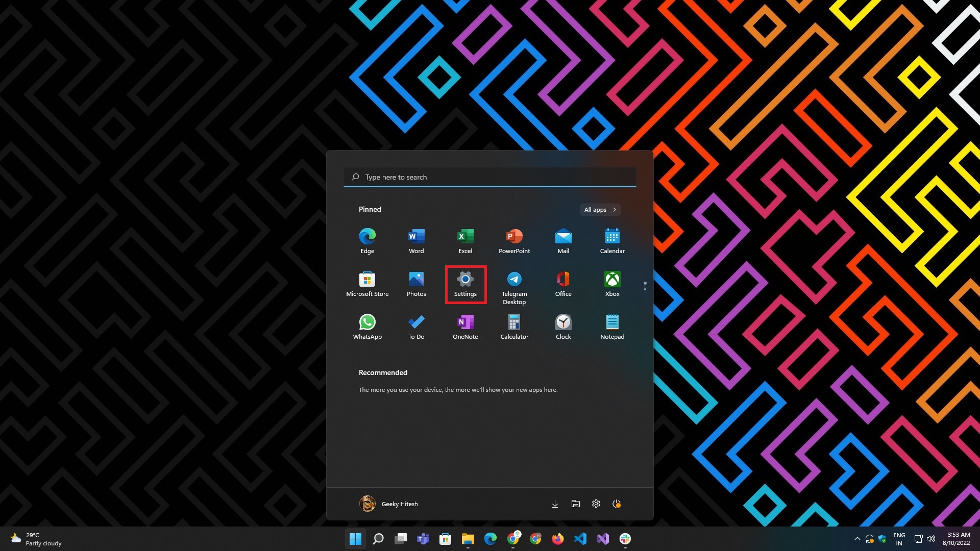Open the Excel pinned app
This screenshot has width=980, height=551.
point(465,241)
